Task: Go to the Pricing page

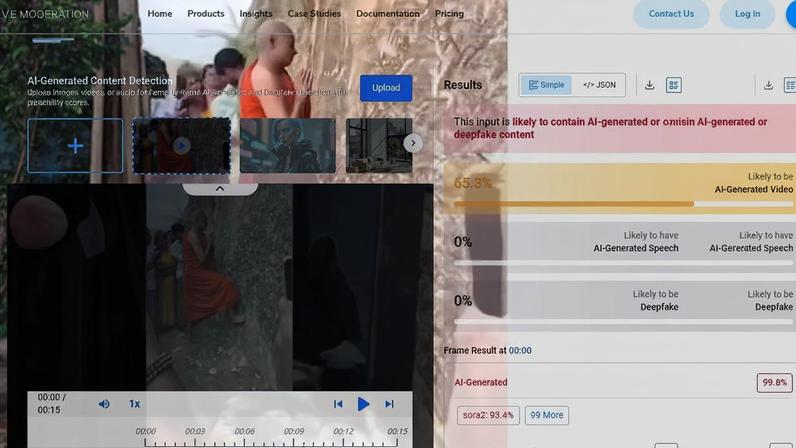Action: point(449,14)
